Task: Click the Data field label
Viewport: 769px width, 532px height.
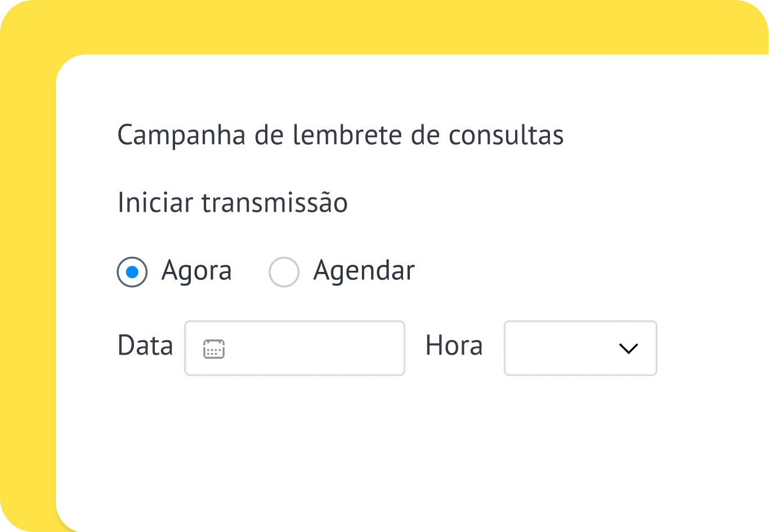Action: (x=145, y=346)
